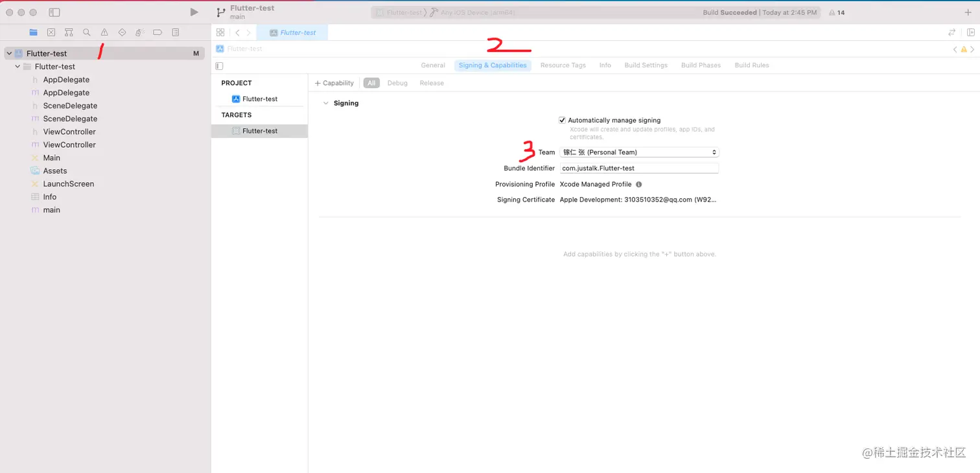Open the LaunchScreen storyboard

tap(69, 184)
